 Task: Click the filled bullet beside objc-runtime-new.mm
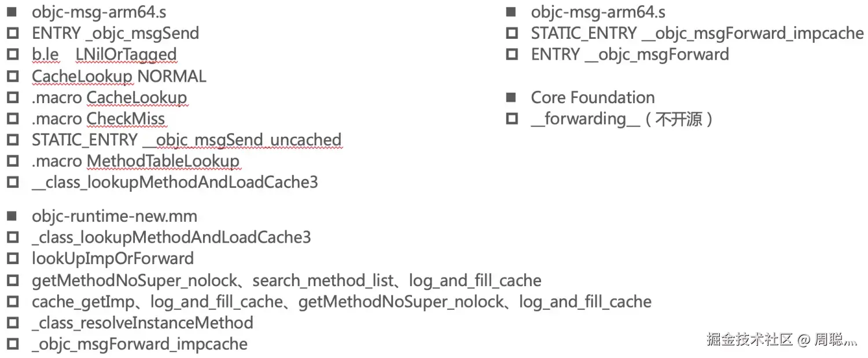click(12, 216)
